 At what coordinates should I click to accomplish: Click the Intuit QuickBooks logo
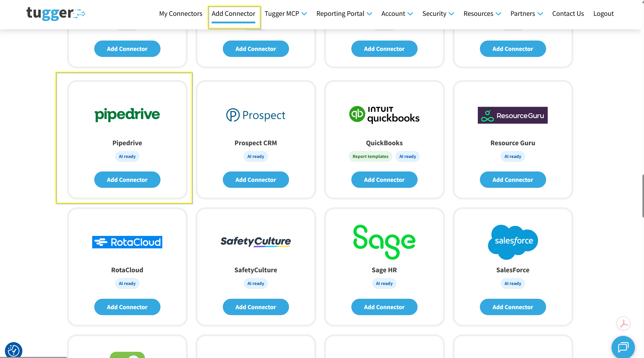(384, 115)
